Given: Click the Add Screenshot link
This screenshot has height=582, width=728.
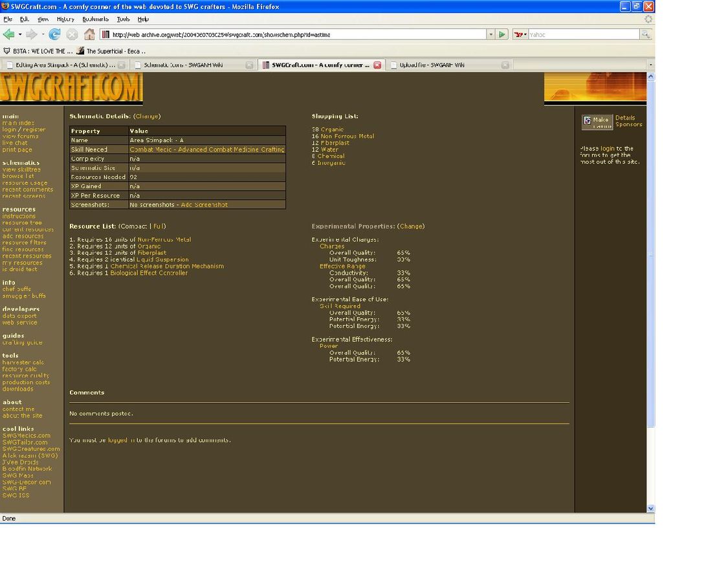Looking at the screenshot, I should point(204,205).
